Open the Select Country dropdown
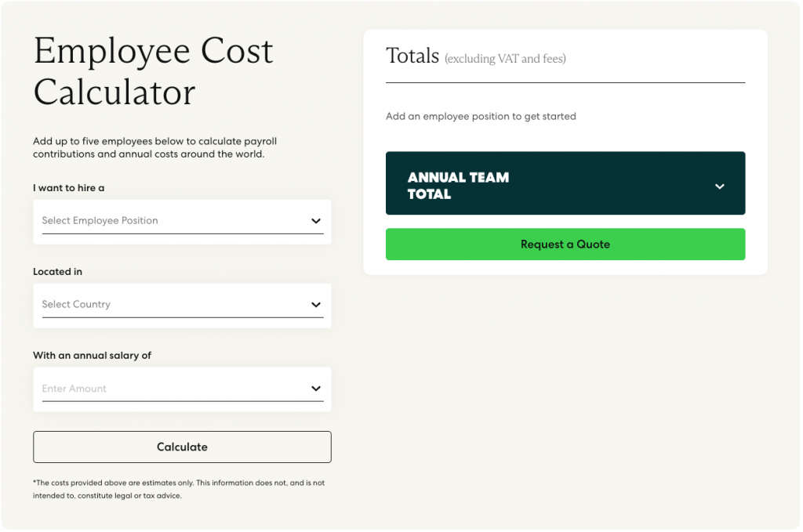Viewport: 803px width, 532px height. click(182, 306)
